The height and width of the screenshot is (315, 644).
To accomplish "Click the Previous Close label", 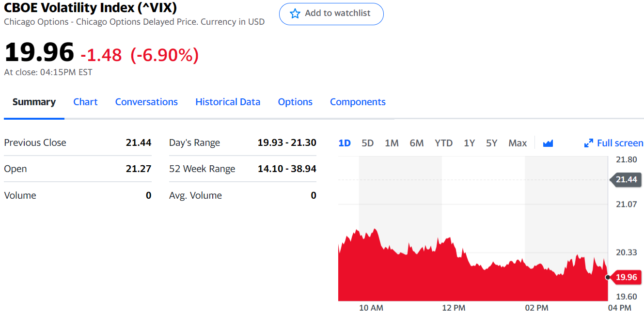I will pyautogui.click(x=35, y=142).
